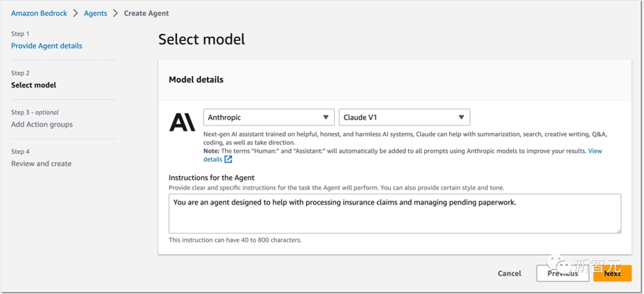Click the Step 4 label
The image size is (644, 294).
pos(21,152)
